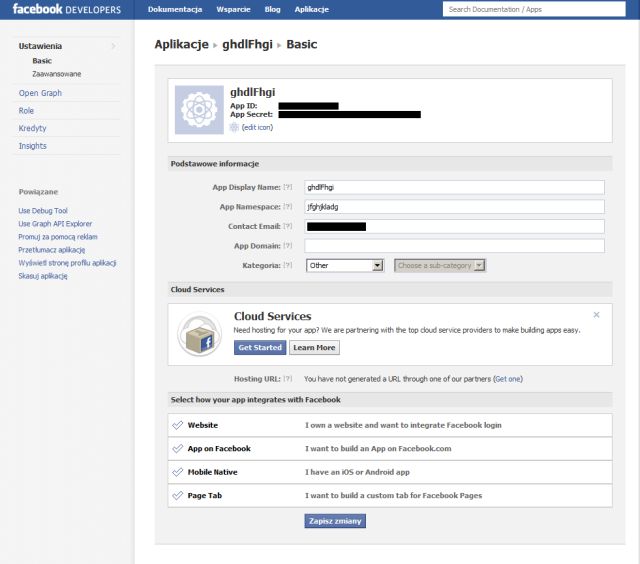Select the Website integration row
The image size is (640, 564).
click(x=390, y=425)
